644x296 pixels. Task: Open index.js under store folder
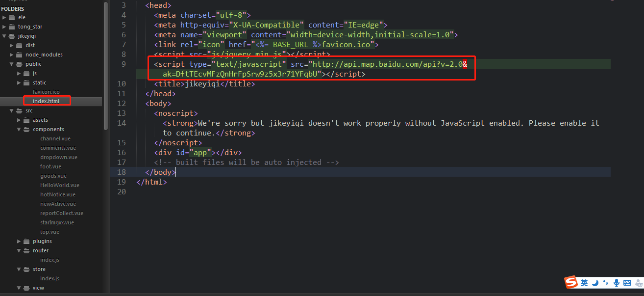(50, 278)
